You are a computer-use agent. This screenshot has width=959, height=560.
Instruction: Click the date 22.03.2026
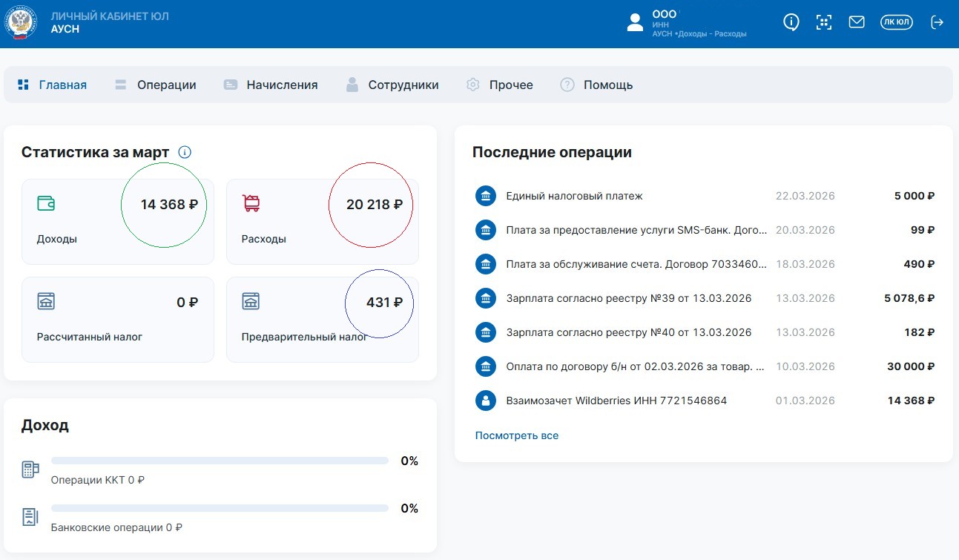(805, 196)
